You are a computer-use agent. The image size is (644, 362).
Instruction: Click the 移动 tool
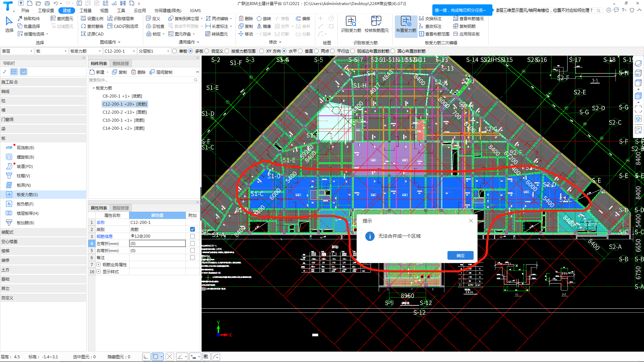[x=246, y=34]
